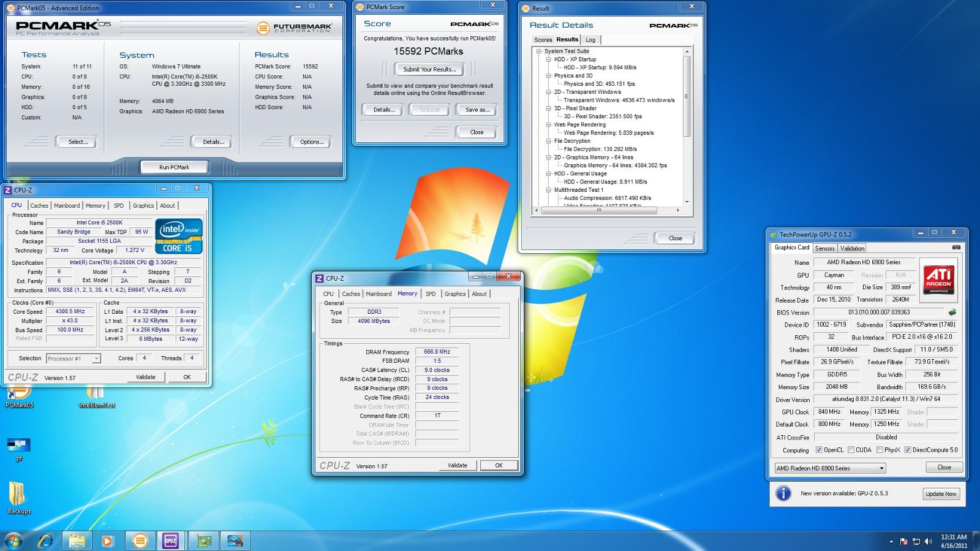Open the 'pf' desktop icon
The height and width of the screenshot is (551, 980).
(19, 449)
